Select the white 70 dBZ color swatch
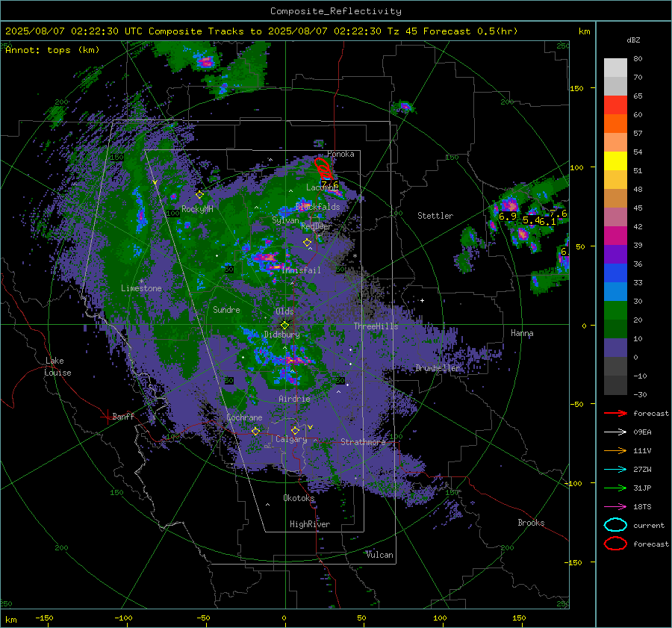The width and height of the screenshot is (672, 628). point(615,68)
